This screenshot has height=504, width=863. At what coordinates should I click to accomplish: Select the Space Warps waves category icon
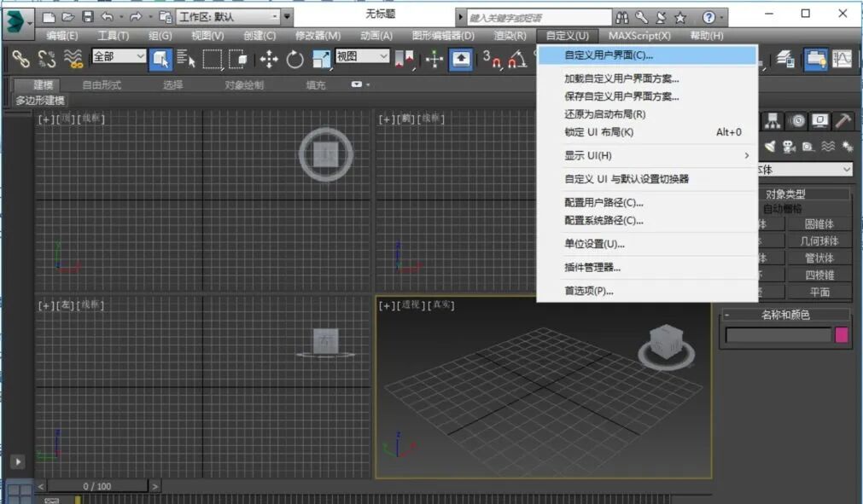point(828,146)
